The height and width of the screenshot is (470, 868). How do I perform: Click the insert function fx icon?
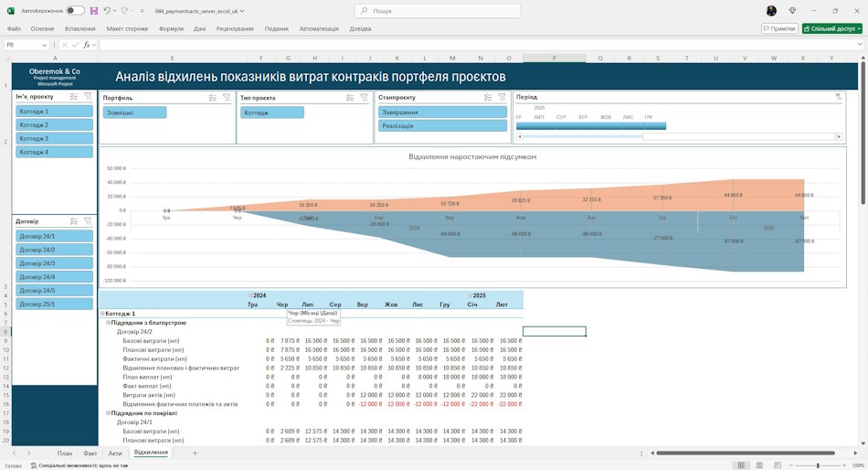(x=87, y=45)
